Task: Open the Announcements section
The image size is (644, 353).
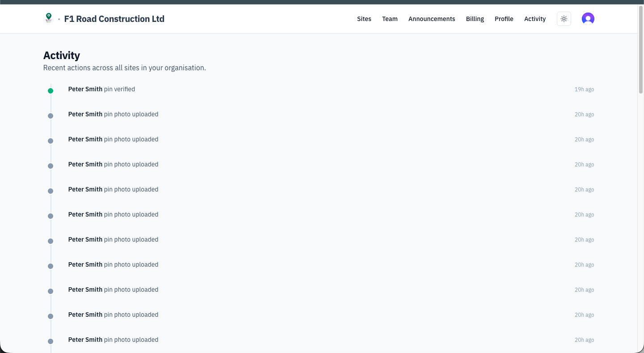Action: 432,19
